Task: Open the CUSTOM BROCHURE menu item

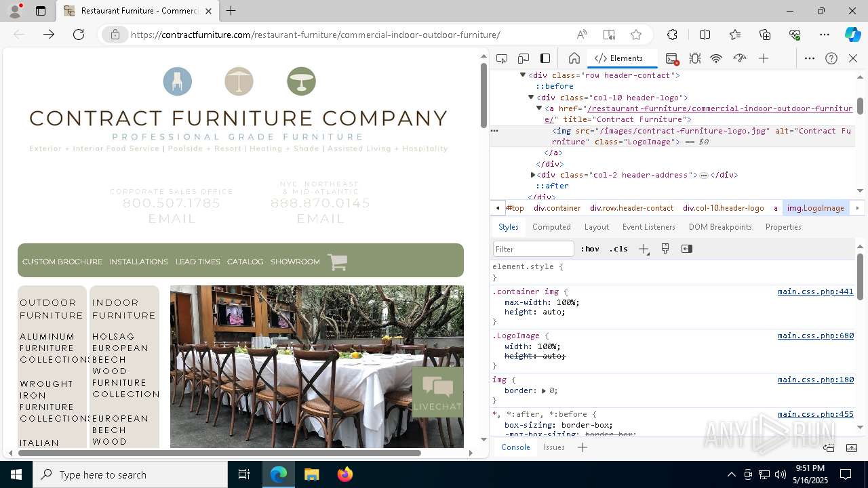Action: click(62, 262)
